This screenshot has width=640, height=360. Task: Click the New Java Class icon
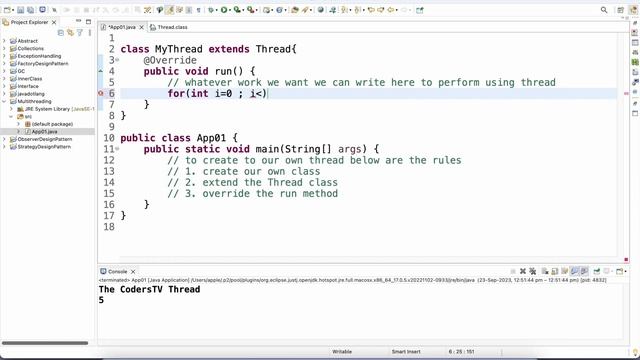point(279,10)
